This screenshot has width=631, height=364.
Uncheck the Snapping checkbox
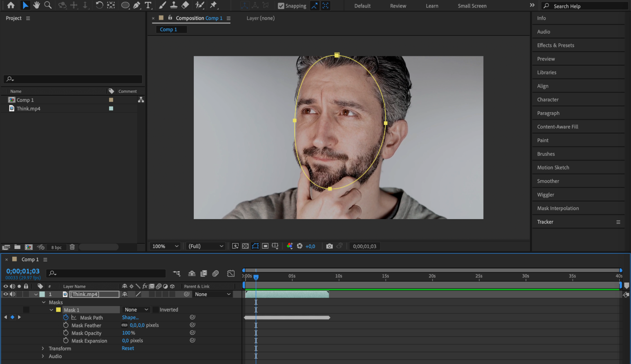click(x=281, y=6)
